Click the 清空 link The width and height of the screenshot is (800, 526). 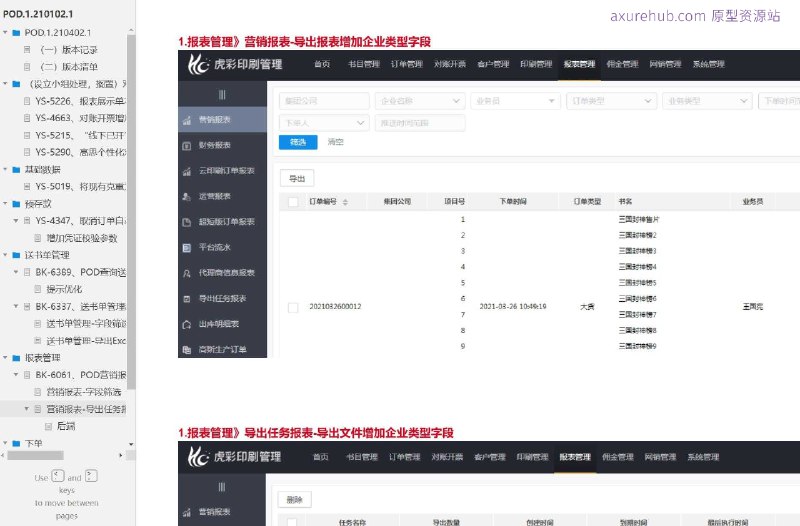click(335, 142)
